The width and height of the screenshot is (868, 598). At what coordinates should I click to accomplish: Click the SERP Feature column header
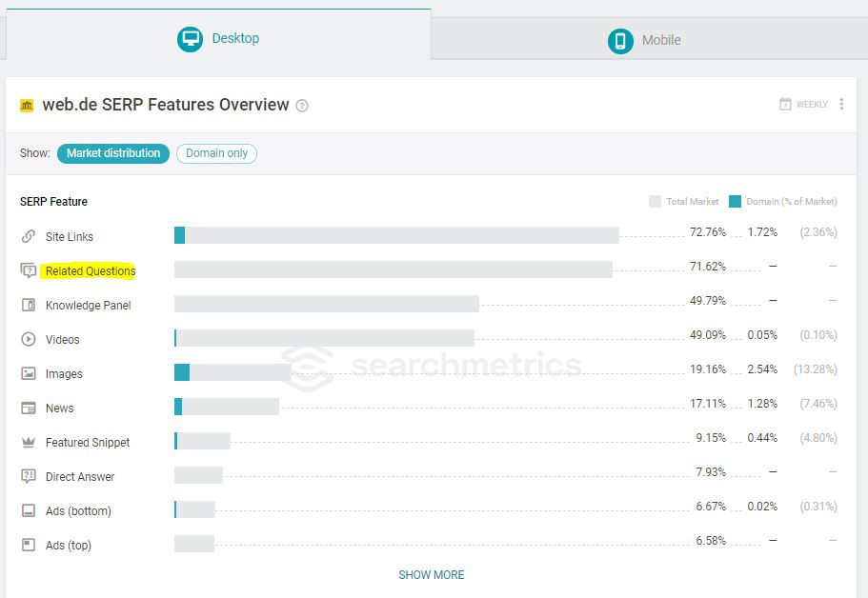(53, 202)
